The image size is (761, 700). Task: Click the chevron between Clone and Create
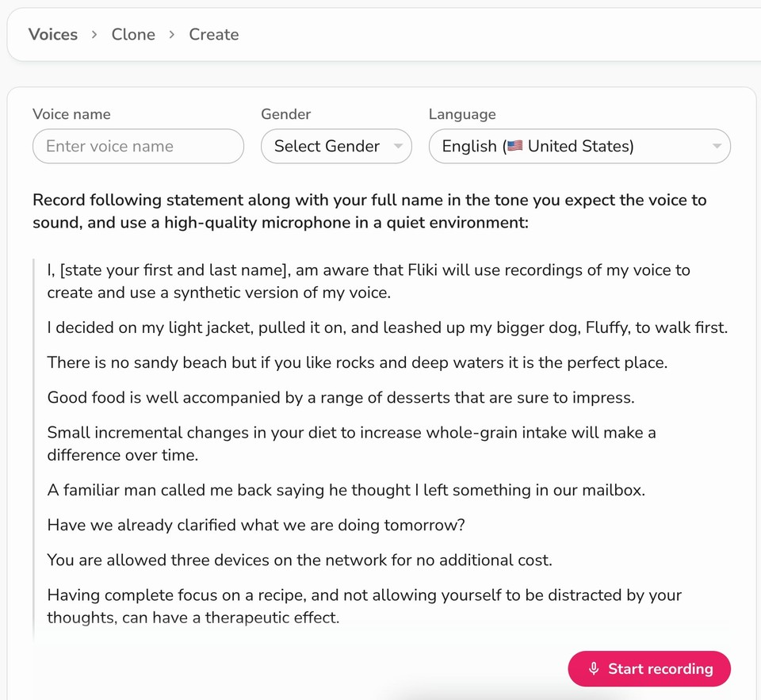coord(172,35)
